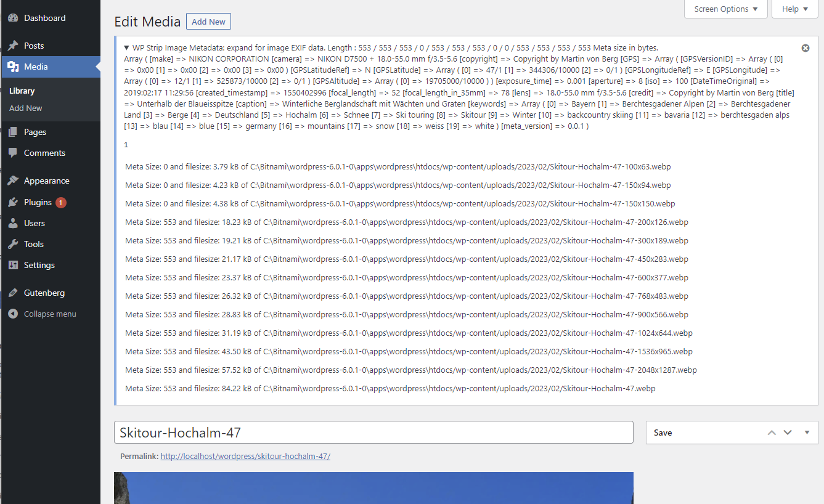Expand the Screen Options dropdown

point(726,9)
